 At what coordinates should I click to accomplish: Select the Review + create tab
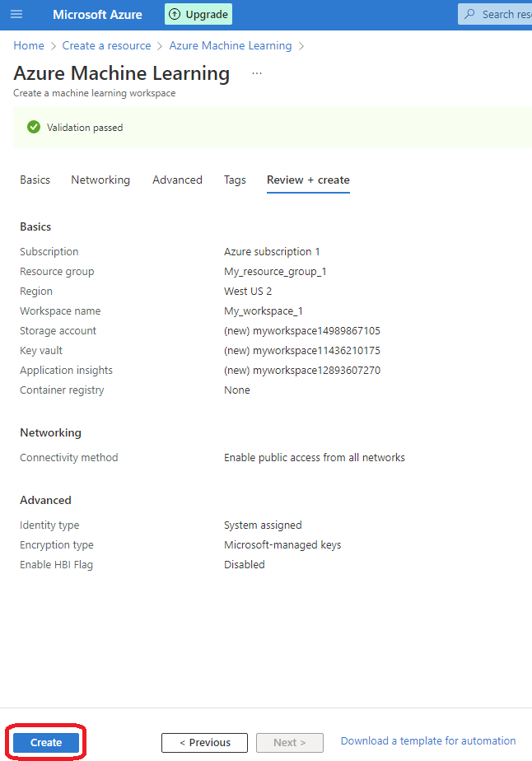[x=308, y=180]
